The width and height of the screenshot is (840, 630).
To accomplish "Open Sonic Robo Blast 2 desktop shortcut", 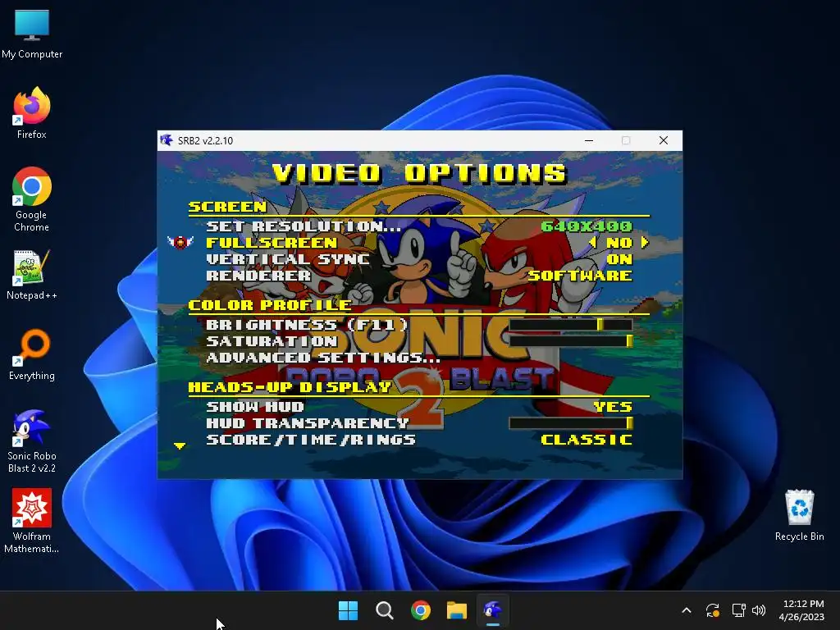I will (x=32, y=441).
